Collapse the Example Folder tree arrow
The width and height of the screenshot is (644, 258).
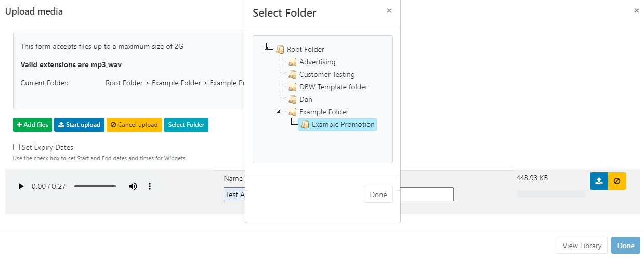(279, 111)
